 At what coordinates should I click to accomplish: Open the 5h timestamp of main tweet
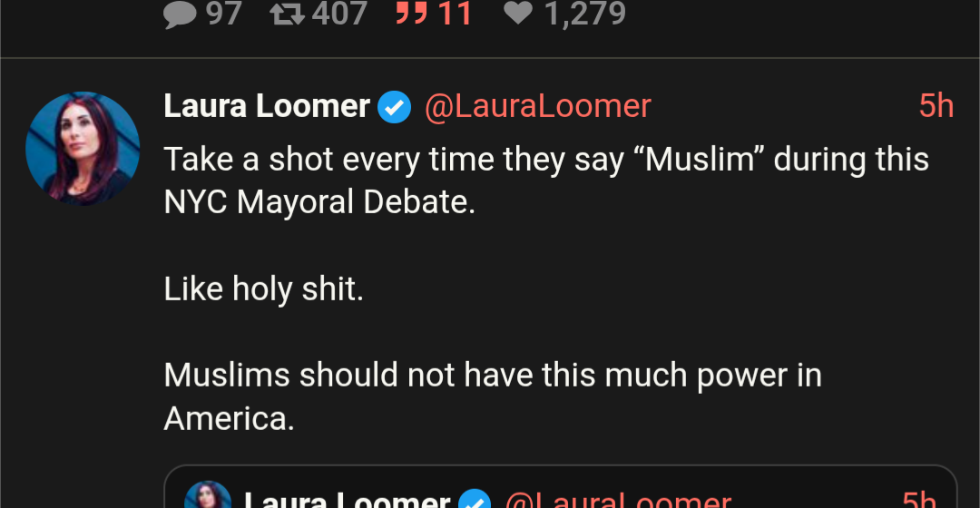pyautogui.click(x=936, y=106)
